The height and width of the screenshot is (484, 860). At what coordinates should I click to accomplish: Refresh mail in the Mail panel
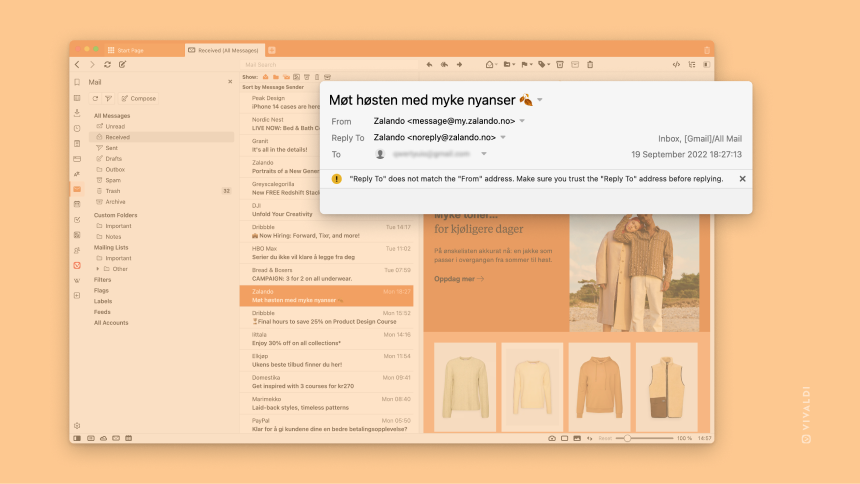point(95,99)
